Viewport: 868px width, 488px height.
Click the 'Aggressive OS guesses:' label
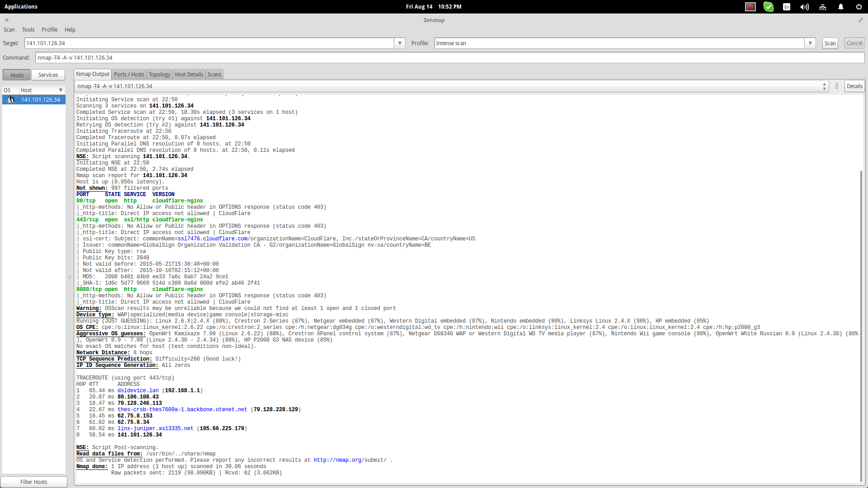click(x=111, y=334)
